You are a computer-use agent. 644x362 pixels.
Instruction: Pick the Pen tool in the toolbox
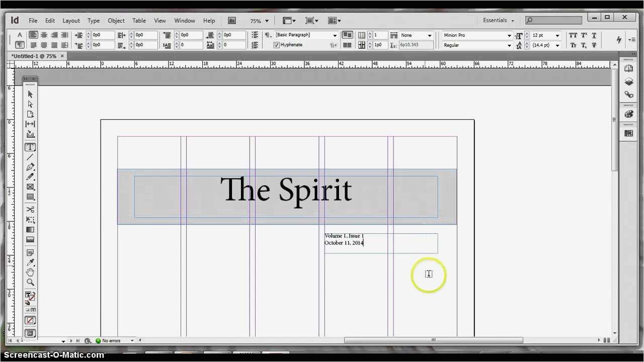click(30, 167)
